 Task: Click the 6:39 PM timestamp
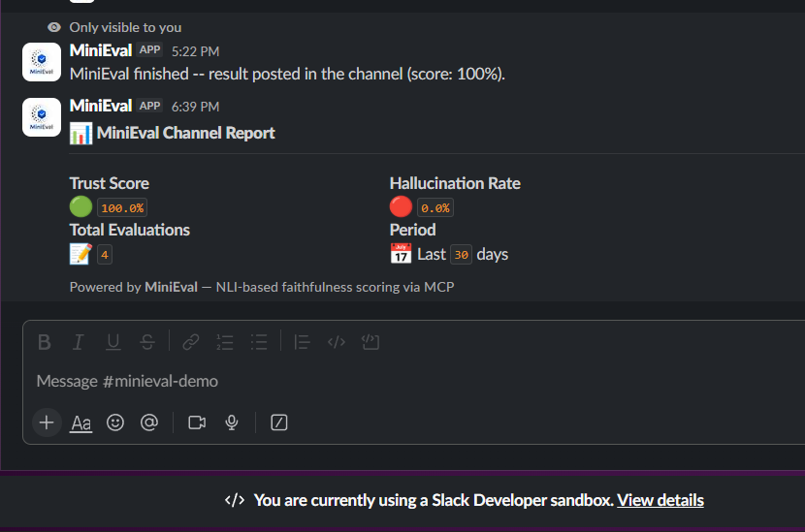pyautogui.click(x=195, y=107)
